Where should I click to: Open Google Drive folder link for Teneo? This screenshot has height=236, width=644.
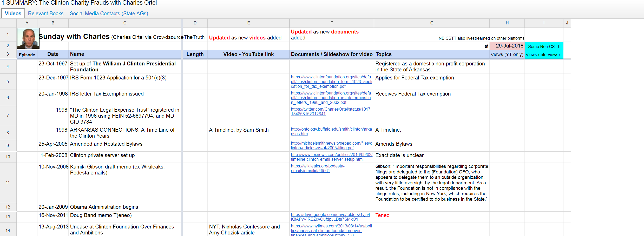[x=330, y=217]
